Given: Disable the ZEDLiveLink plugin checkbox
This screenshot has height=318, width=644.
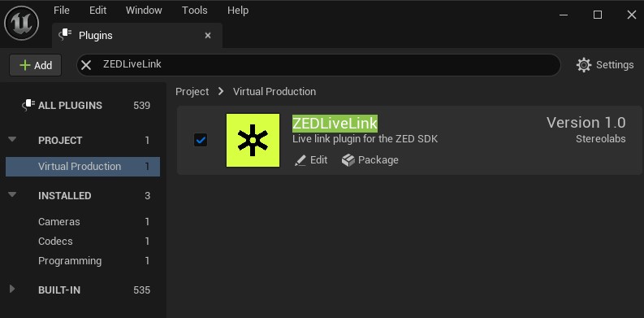Looking at the screenshot, I should (201, 140).
